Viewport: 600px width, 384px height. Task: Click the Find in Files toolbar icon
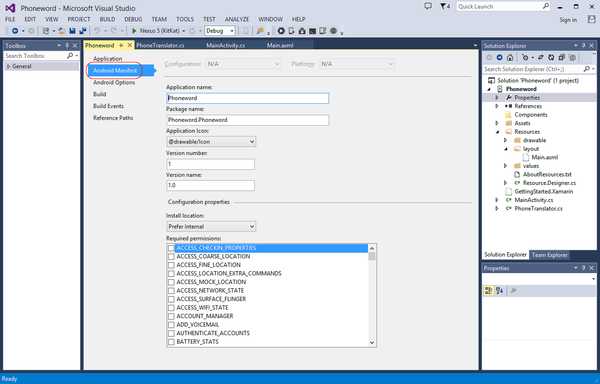click(x=260, y=31)
